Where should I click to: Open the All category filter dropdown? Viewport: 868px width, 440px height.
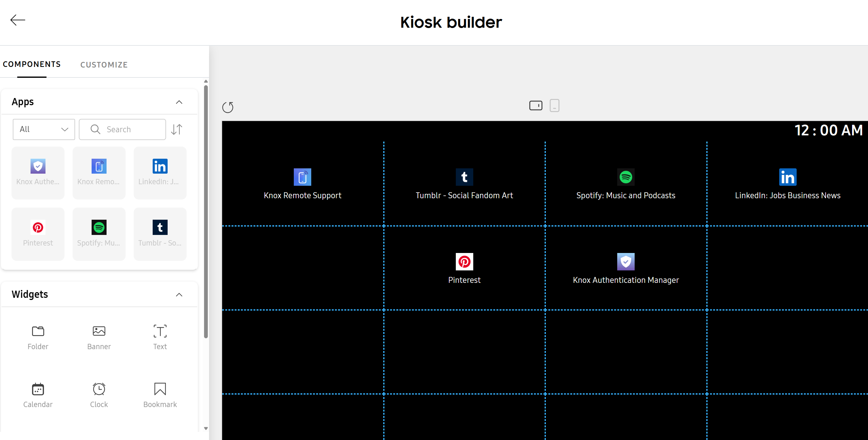pyautogui.click(x=44, y=129)
